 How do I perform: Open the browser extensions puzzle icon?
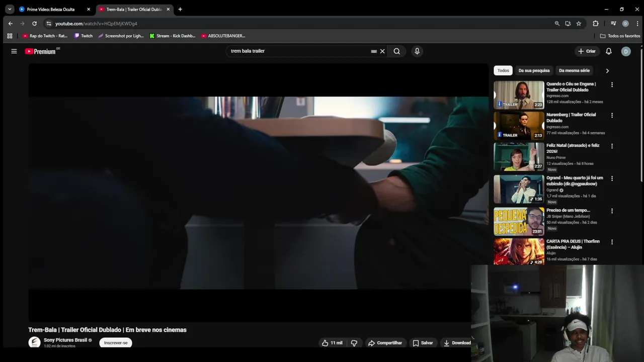(596, 24)
